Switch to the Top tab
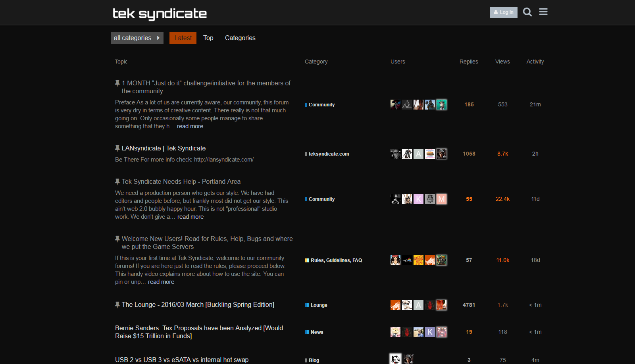This screenshot has width=635, height=364. (208, 38)
